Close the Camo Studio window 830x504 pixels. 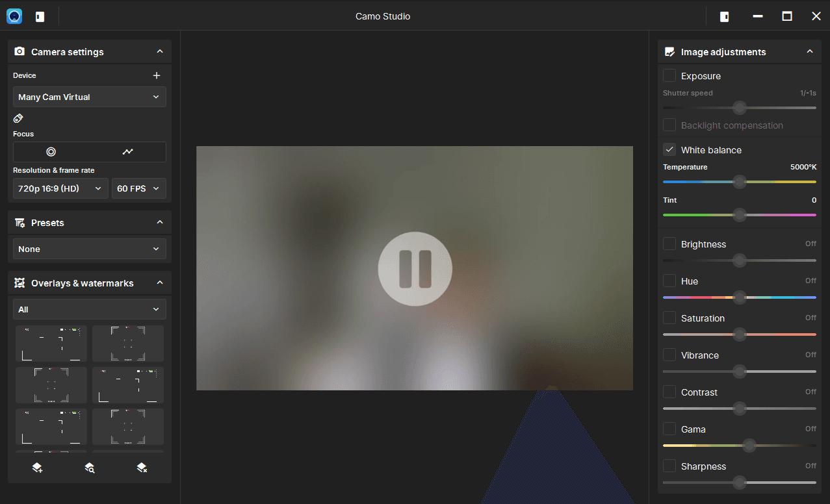pos(816,16)
